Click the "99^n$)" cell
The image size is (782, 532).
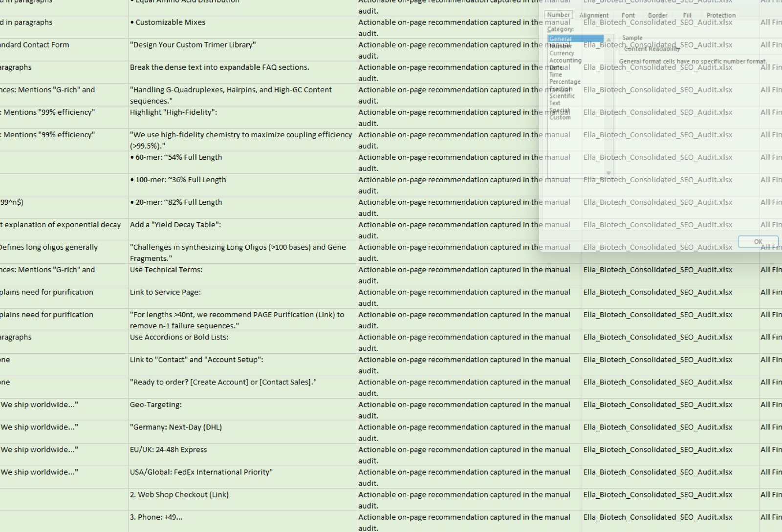pyautogui.click(x=64, y=208)
